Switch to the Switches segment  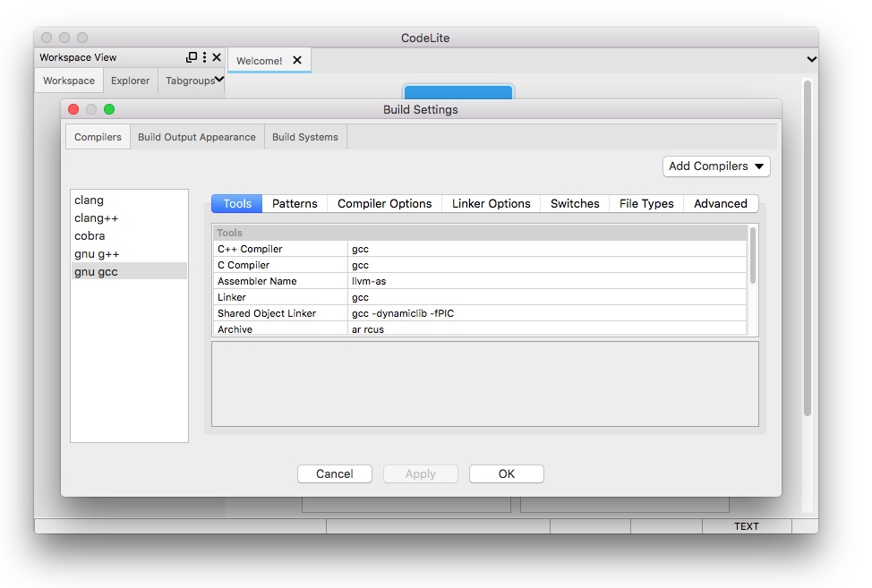coord(575,203)
